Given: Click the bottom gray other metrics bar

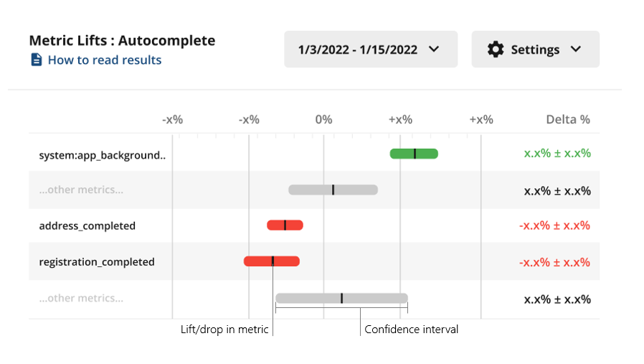Looking at the screenshot, I should (341, 298).
